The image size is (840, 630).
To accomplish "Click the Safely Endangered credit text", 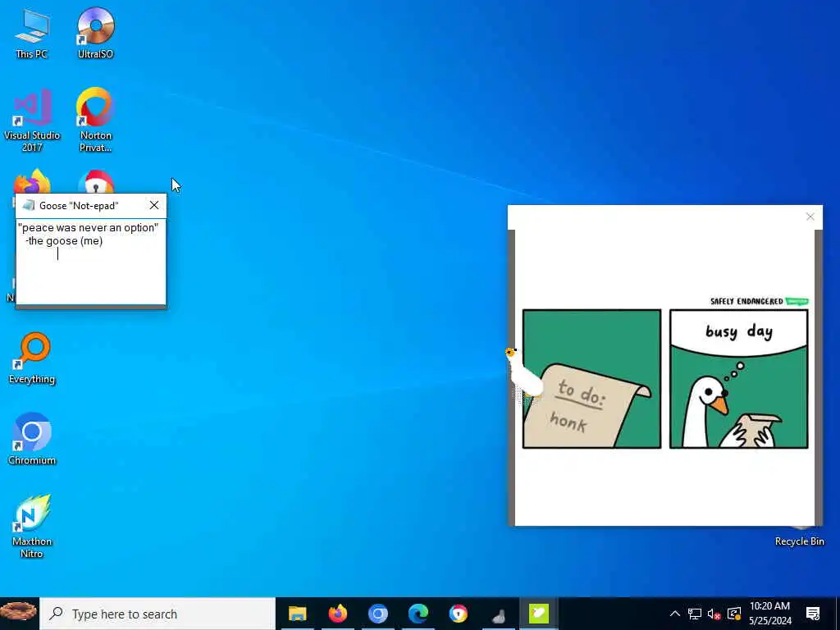I will (x=746, y=301).
